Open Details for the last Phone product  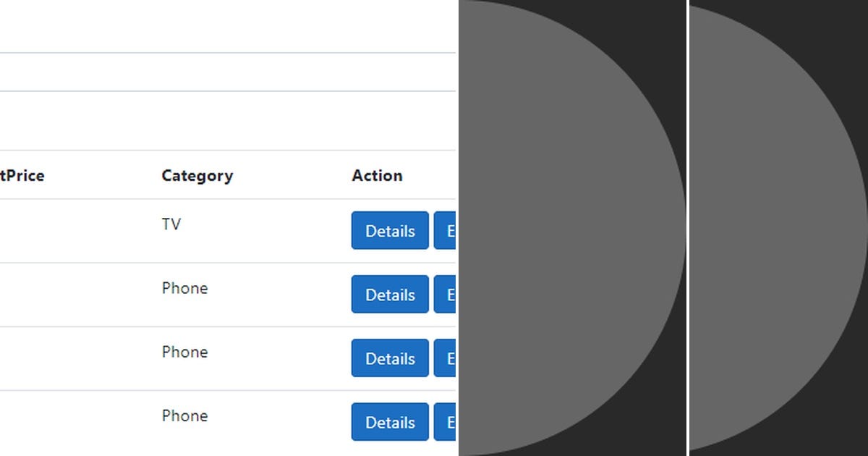point(390,422)
